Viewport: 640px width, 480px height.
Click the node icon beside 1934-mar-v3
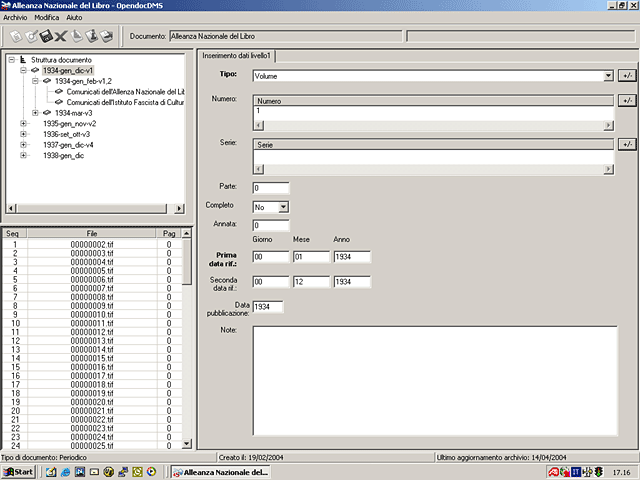[x=47, y=113]
